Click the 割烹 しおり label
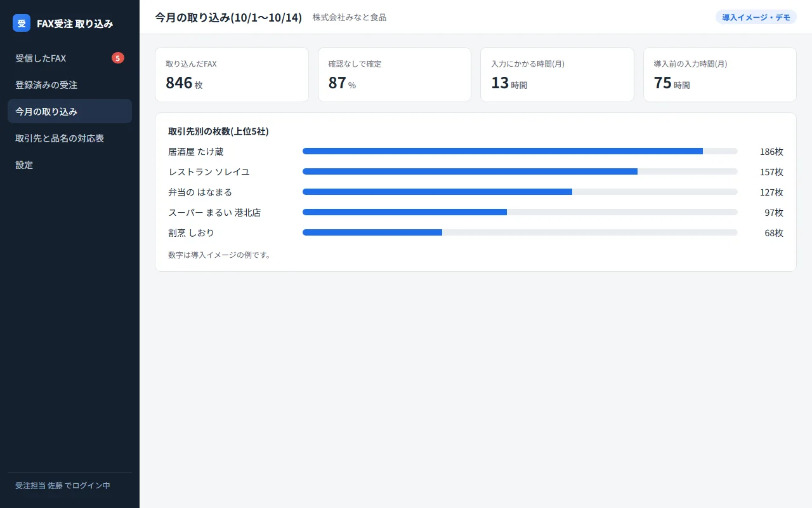This screenshot has width=812, height=508. pyautogui.click(x=192, y=233)
